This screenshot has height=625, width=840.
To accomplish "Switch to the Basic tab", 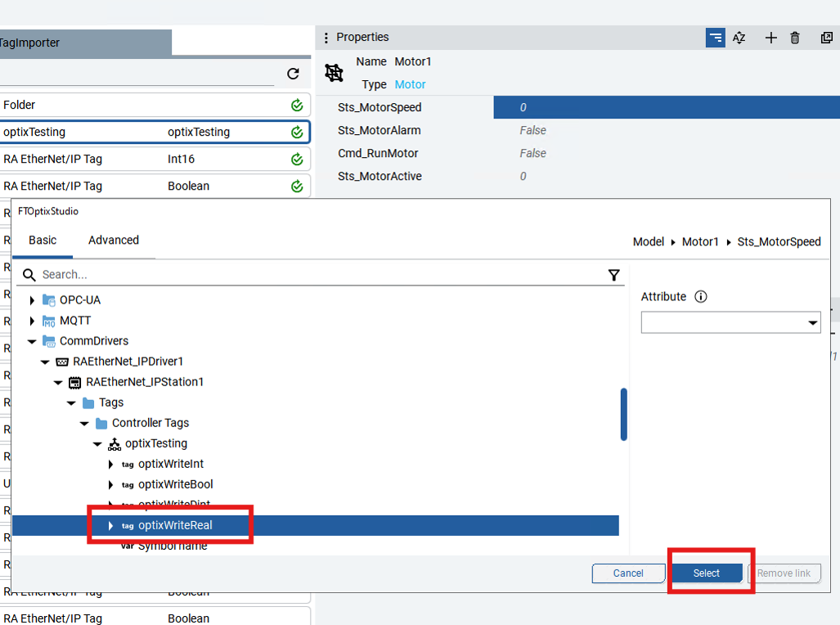I will [43, 241].
